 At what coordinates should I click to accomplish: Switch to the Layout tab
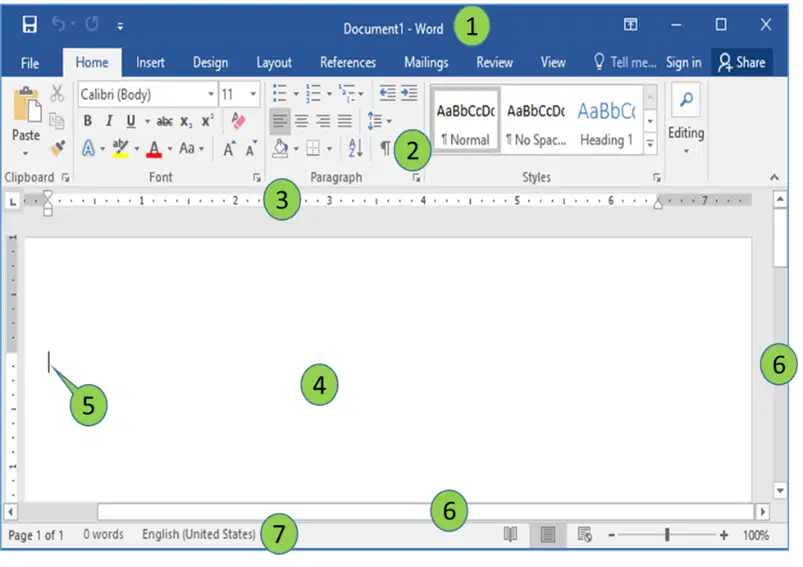(274, 62)
